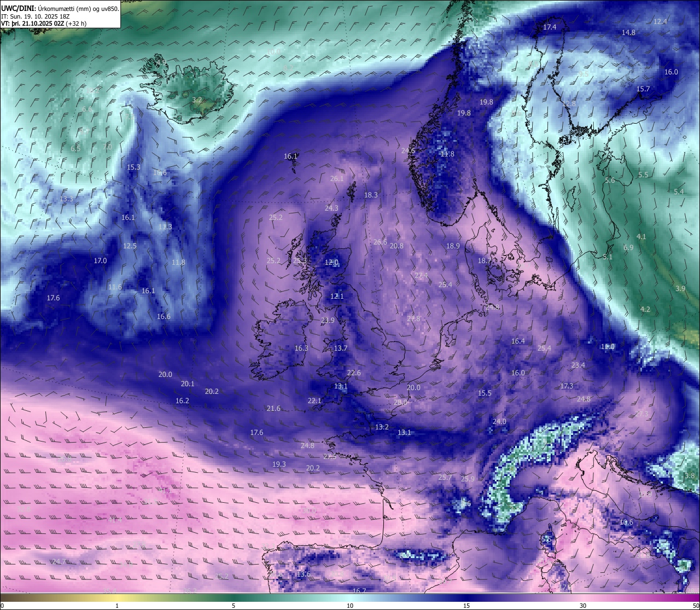Click the 21.6 value label
700x610 pixels.
click(x=273, y=409)
